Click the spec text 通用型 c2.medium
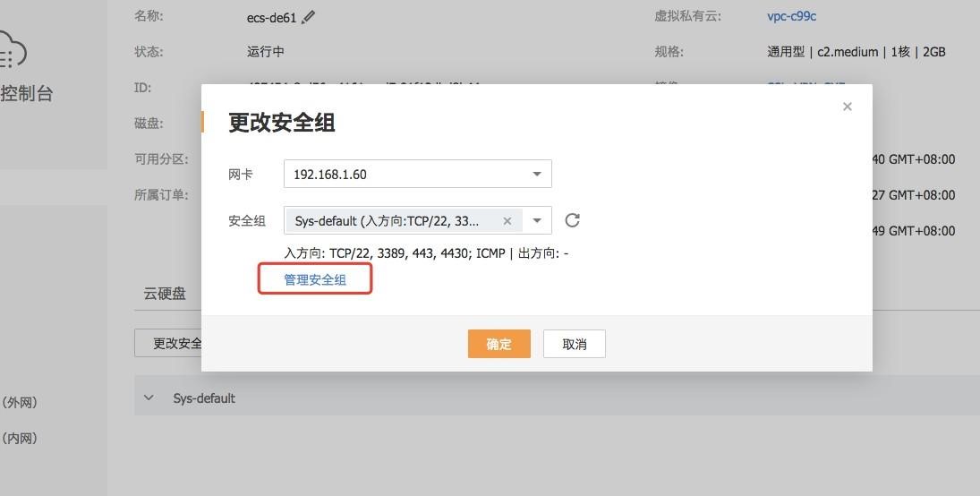This screenshot has height=496, width=980. point(856,52)
